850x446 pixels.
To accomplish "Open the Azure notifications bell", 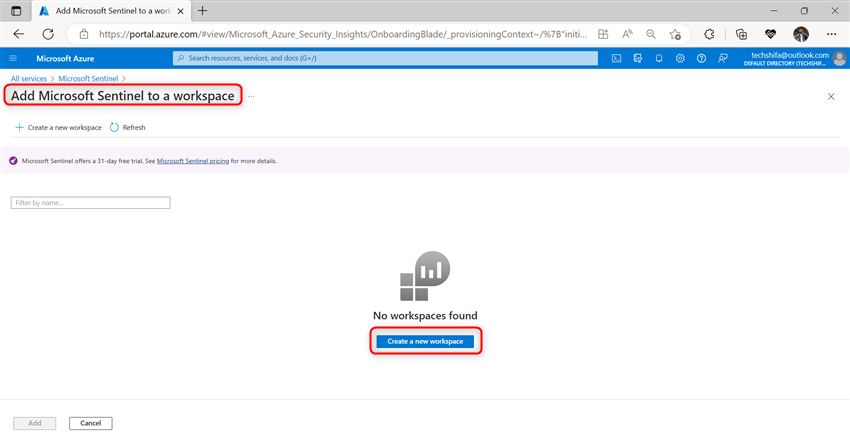I will (659, 58).
